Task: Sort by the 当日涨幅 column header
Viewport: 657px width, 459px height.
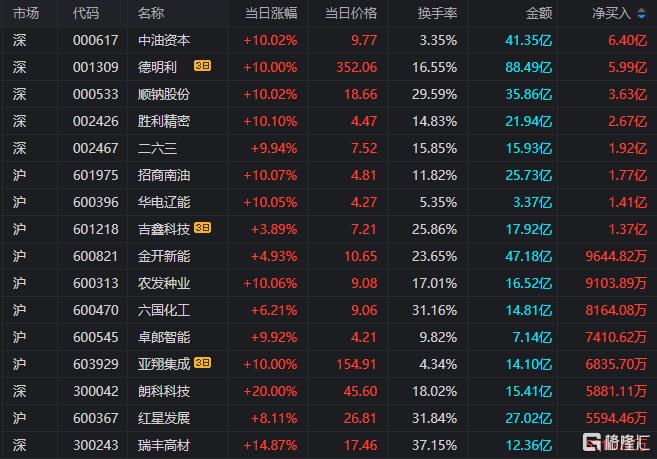Action: [270, 13]
